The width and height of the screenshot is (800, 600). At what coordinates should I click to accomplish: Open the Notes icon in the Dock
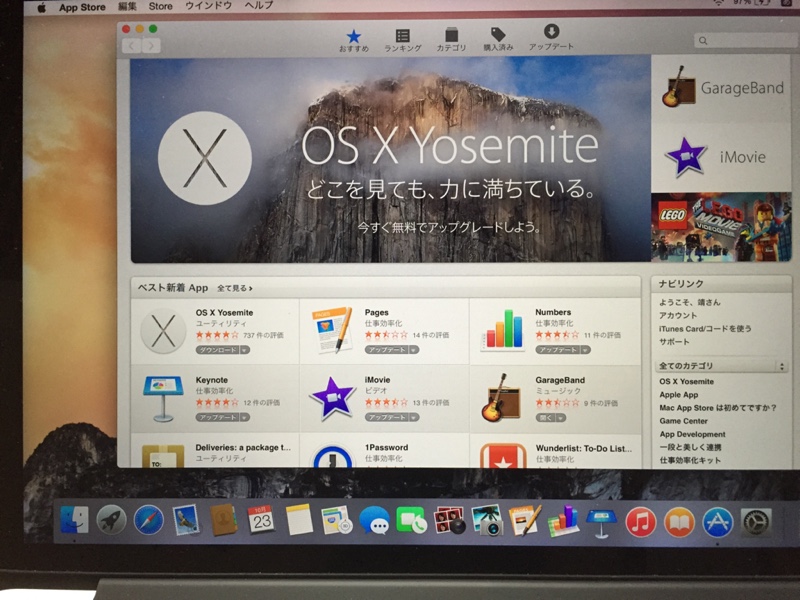pyautogui.click(x=299, y=520)
